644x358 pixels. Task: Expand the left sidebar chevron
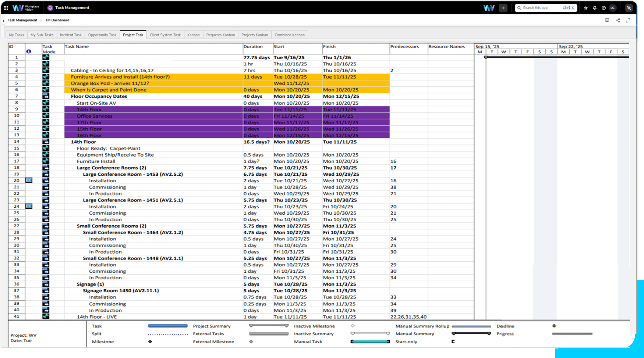tap(4, 21)
